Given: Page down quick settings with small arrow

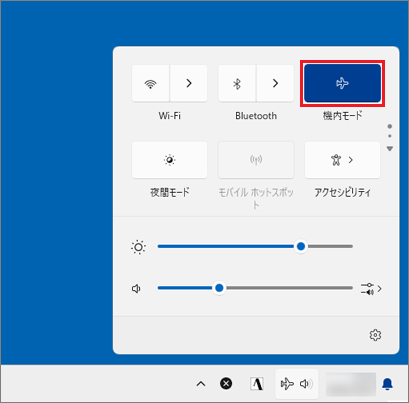Looking at the screenshot, I should coord(390,149).
